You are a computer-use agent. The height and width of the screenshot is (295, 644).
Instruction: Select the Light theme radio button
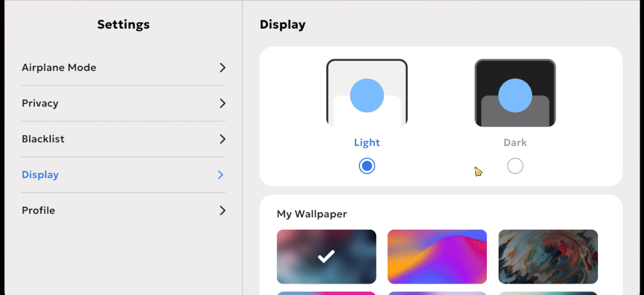point(367,166)
